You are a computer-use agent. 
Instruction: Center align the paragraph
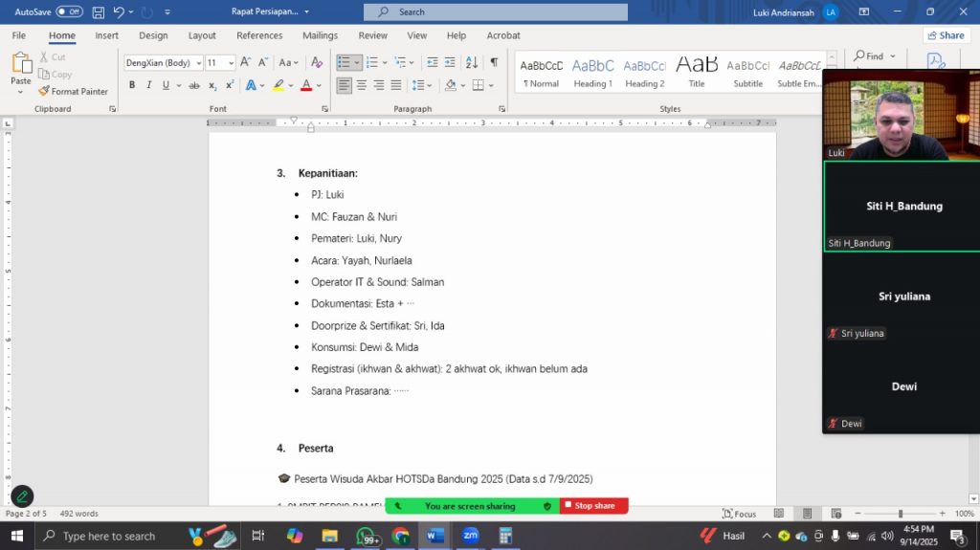[362, 85]
